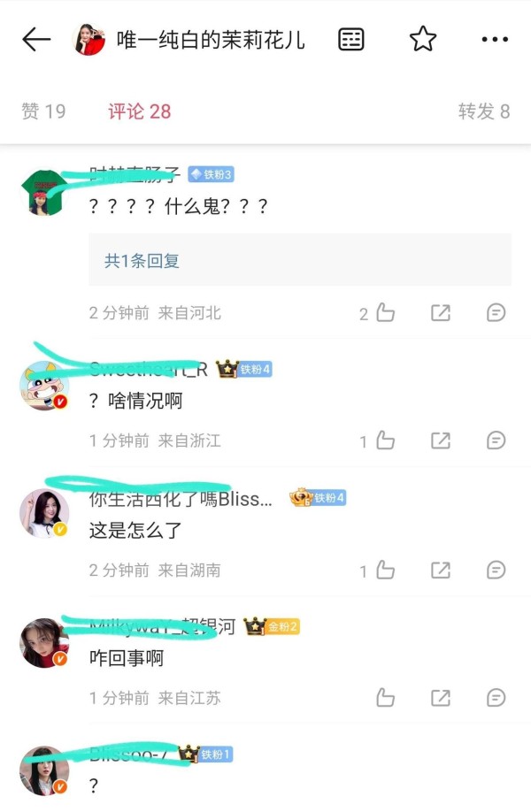Share the '什么鬼' comment from 河北
Screen dimensions: 531x812
click(441, 312)
